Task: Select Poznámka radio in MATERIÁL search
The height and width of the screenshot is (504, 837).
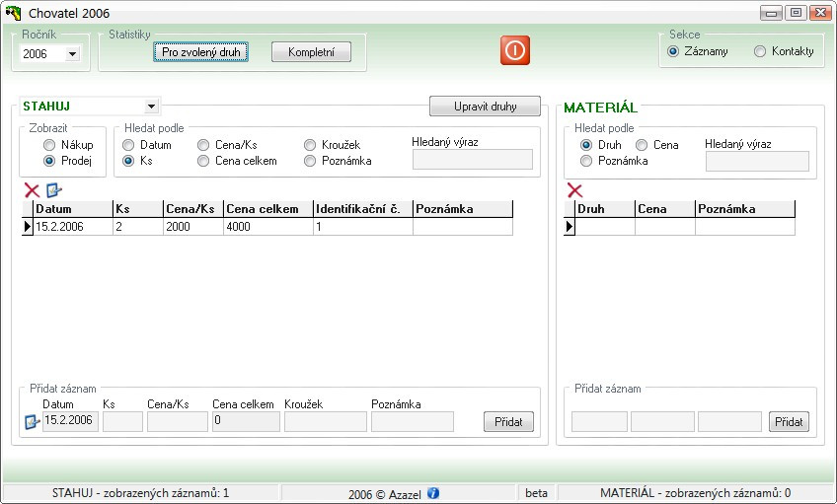Action: (x=586, y=161)
